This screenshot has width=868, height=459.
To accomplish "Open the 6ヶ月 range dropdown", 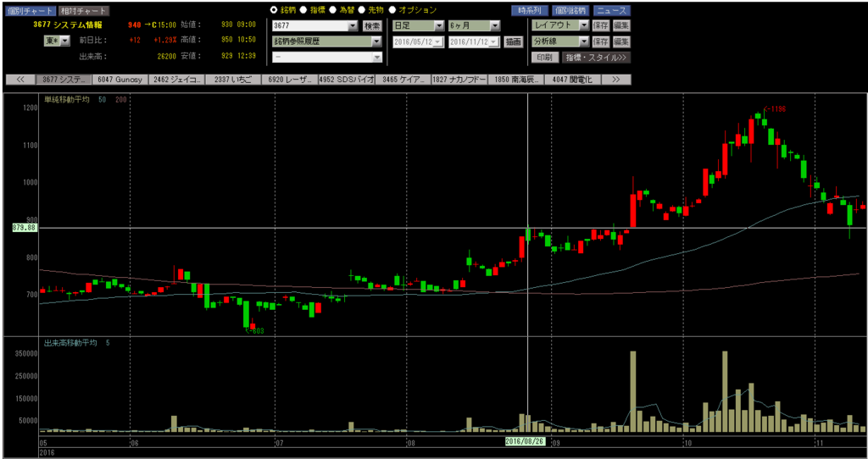I will click(475, 25).
